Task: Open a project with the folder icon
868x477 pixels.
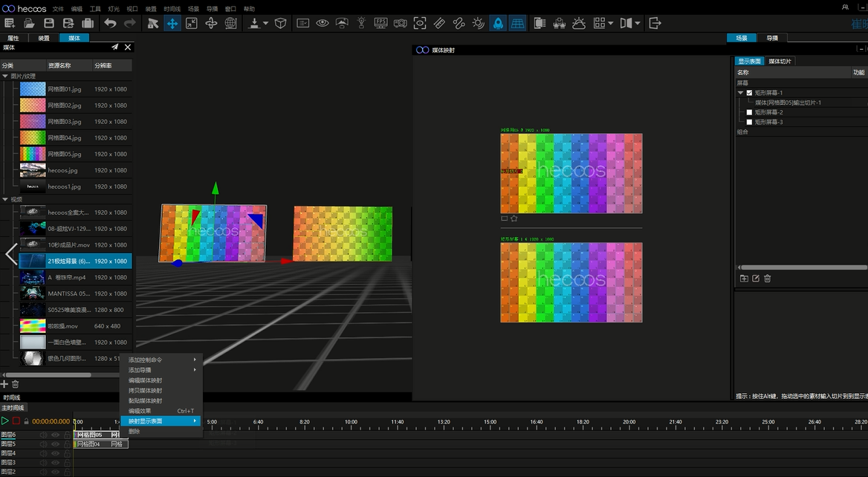Action: (29, 23)
